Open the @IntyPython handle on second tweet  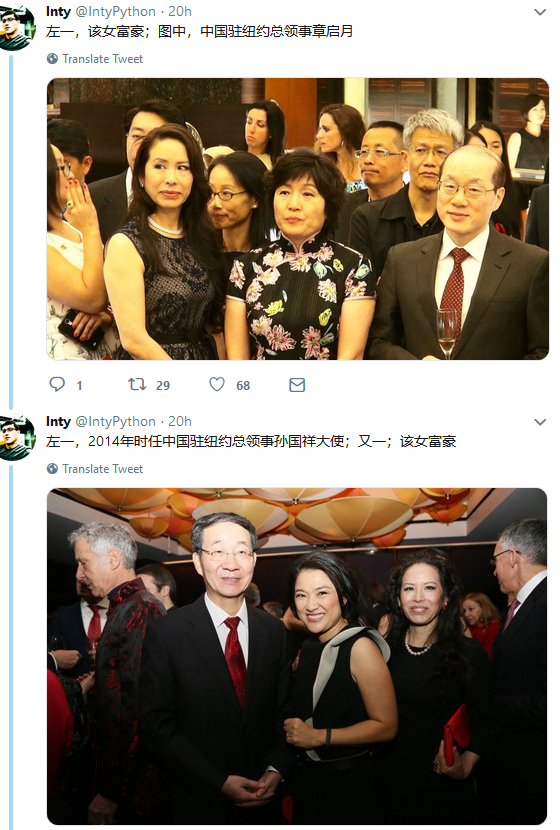coord(115,421)
